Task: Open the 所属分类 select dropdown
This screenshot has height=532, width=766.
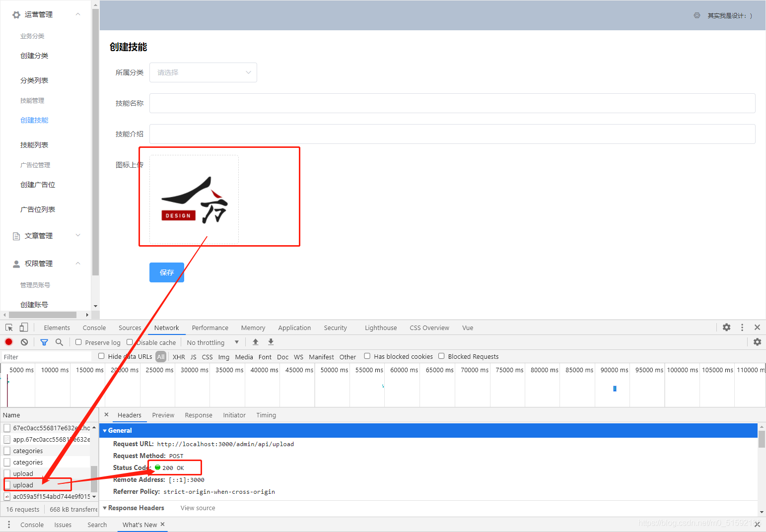Action: pos(203,72)
